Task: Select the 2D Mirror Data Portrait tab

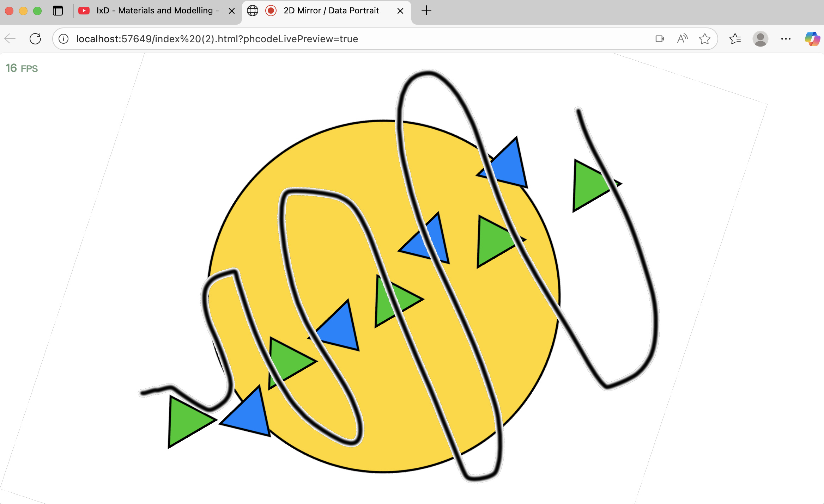Action: [331, 11]
